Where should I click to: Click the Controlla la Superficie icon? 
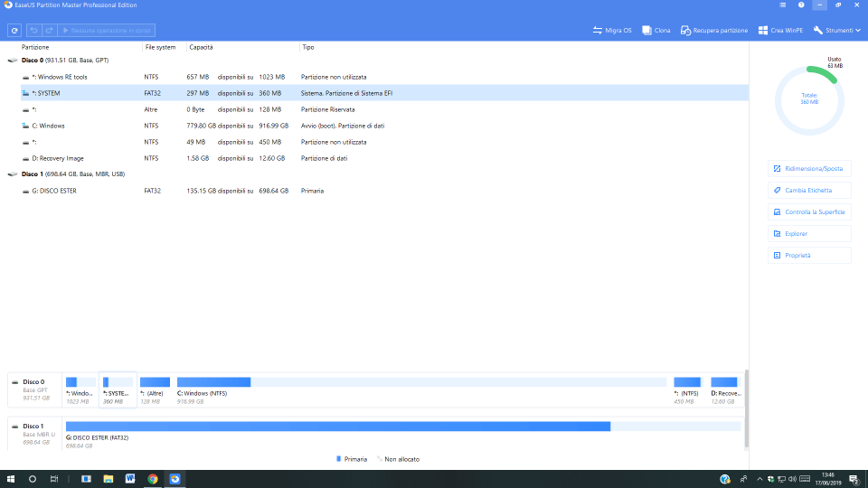click(777, 211)
